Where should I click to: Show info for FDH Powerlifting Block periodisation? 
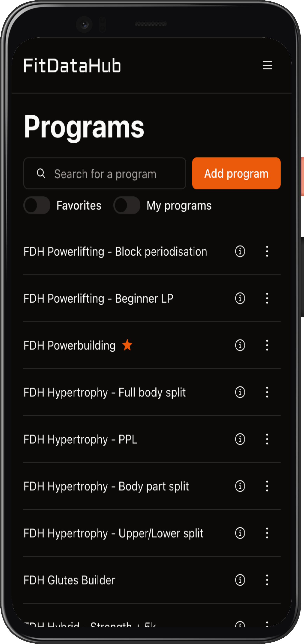click(x=240, y=251)
